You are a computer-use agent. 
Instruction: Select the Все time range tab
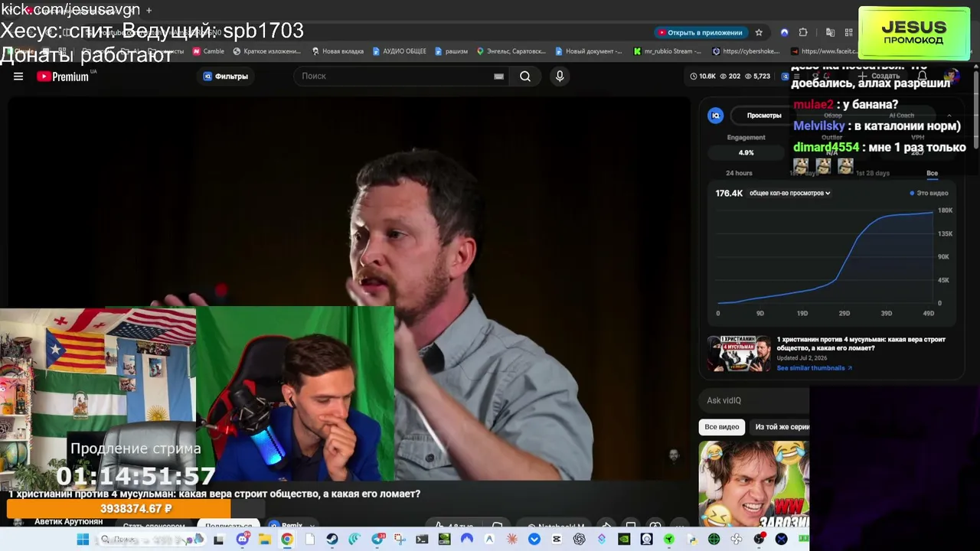932,173
